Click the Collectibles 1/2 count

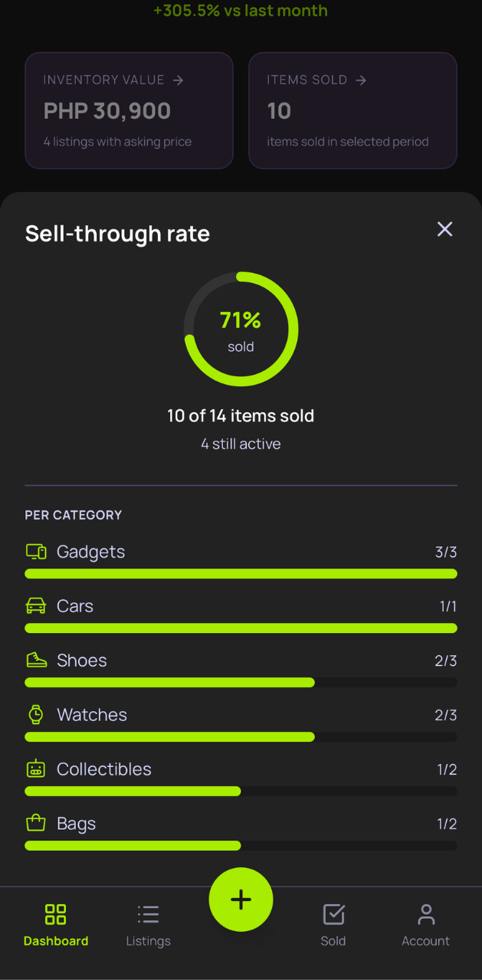click(x=447, y=769)
